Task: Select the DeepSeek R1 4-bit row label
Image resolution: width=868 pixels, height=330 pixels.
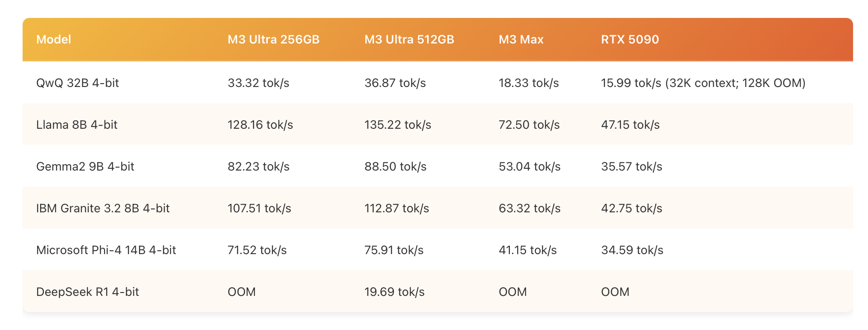Action: (87, 292)
